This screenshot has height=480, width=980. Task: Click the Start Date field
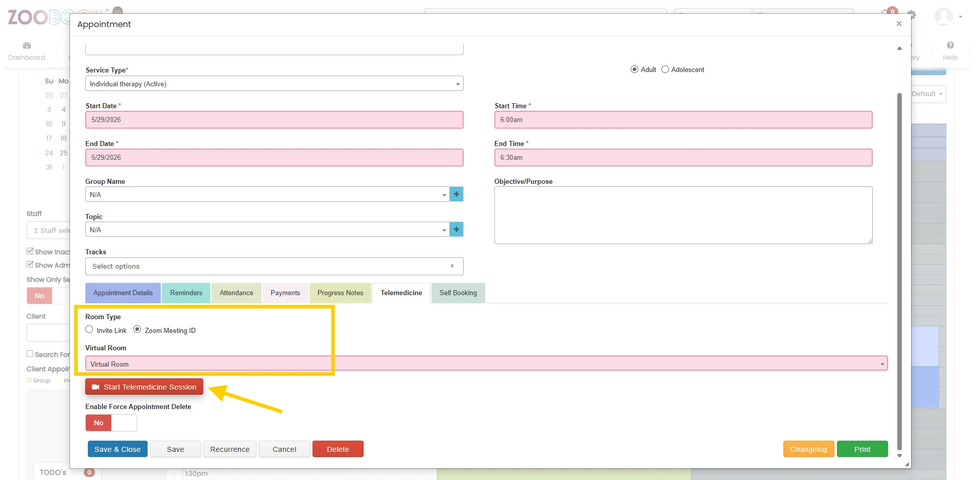(x=274, y=119)
